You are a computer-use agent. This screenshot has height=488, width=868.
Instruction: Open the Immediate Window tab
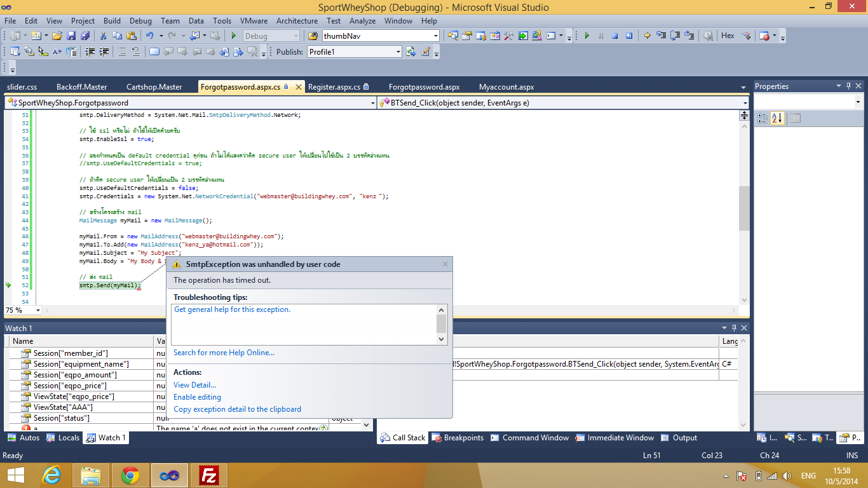tap(615, 438)
